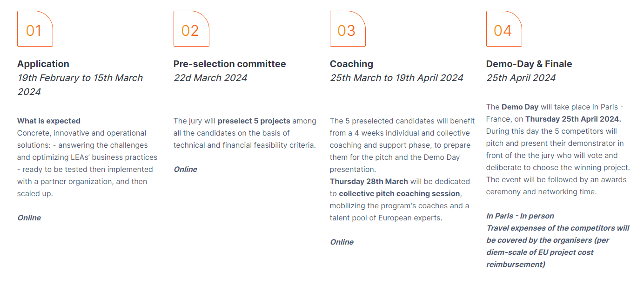The image size is (644, 287).
Task: Click the 25th April 2024 date under Finale
Action: (521, 78)
